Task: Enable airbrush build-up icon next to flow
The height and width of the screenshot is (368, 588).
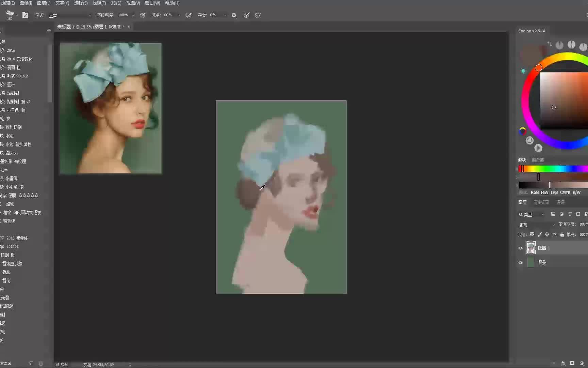Action: tap(189, 15)
